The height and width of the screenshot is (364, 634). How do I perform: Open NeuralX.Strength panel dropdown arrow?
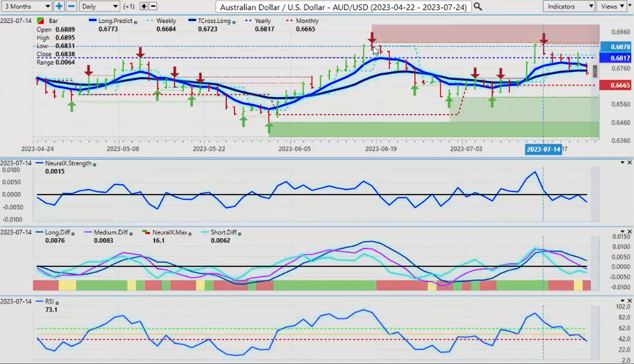tap(622, 163)
